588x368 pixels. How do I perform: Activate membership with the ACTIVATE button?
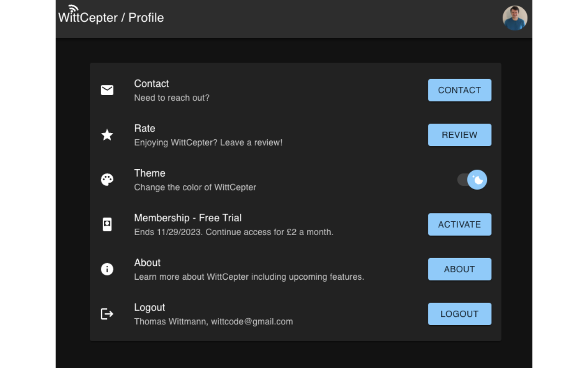click(460, 224)
